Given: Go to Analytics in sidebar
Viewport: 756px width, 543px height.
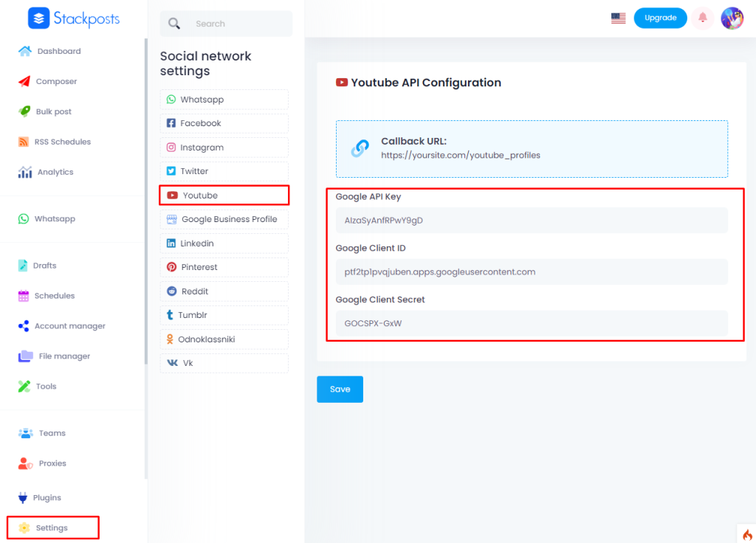Looking at the screenshot, I should (x=55, y=172).
